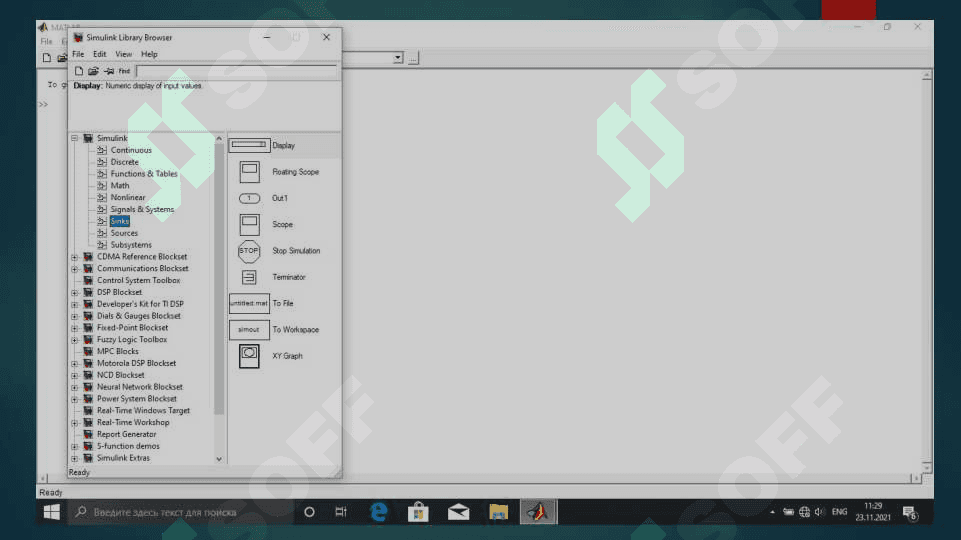Select the Out1 block icon
This screenshot has height=540, width=961.
[249, 198]
